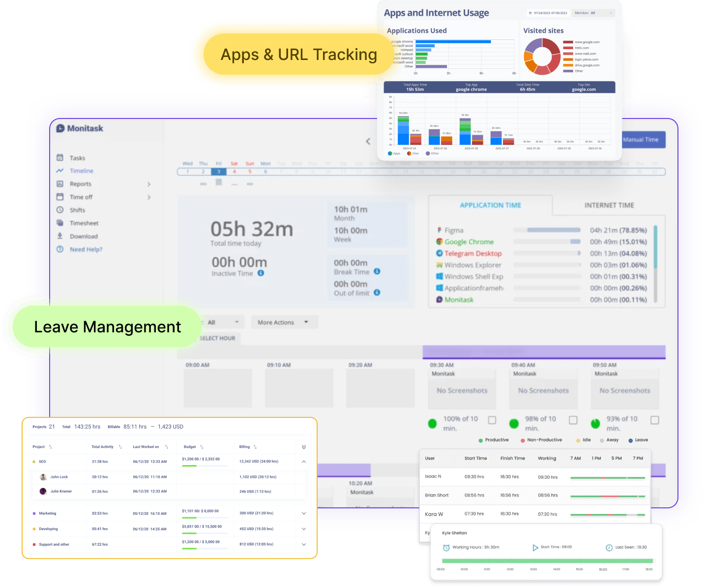Viewport: 706px width, 588px height.
Task: Expand the Developing project row
Action: pyautogui.click(x=304, y=529)
